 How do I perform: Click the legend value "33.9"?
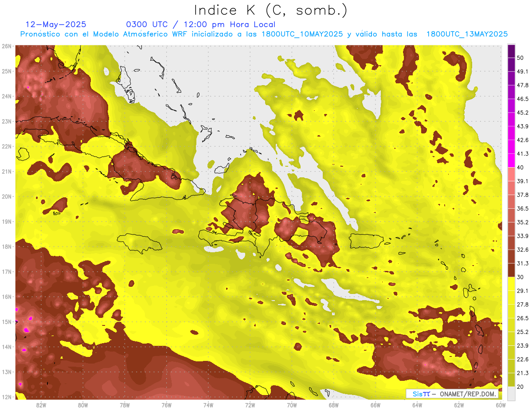tap(522, 236)
